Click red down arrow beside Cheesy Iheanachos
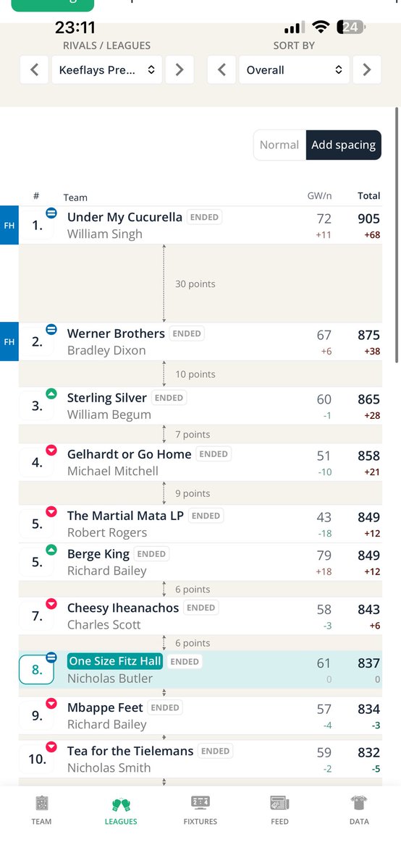 (51, 604)
